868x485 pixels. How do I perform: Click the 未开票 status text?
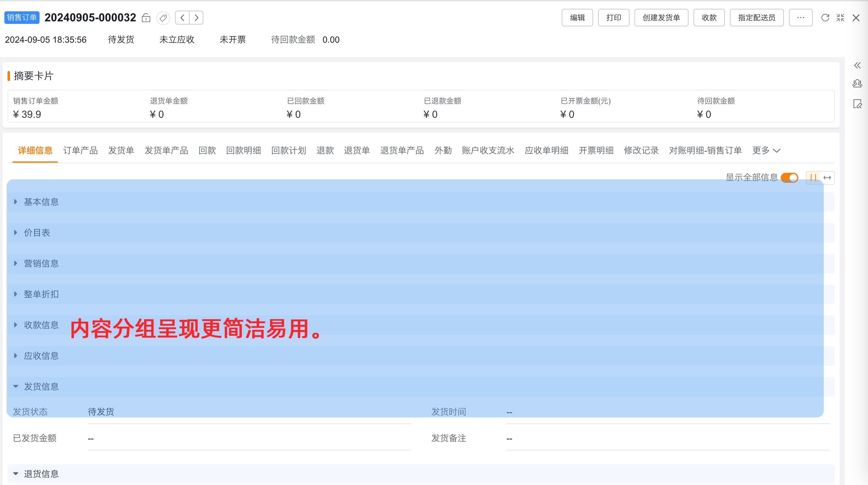coord(233,40)
